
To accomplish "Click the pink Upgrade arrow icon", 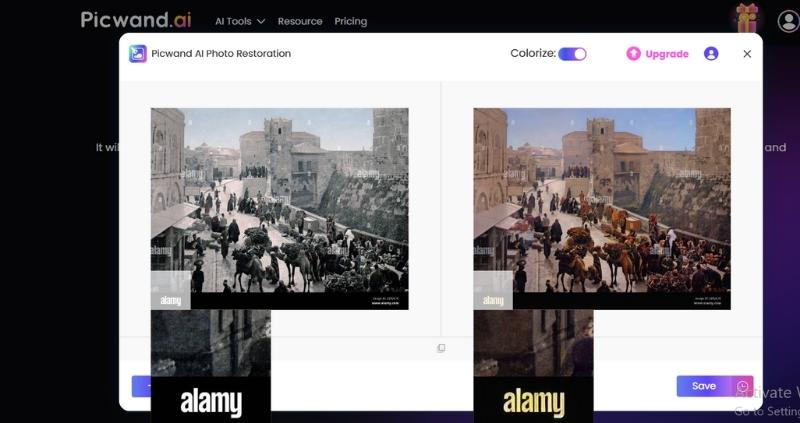I will pyautogui.click(x=633, y=54).
